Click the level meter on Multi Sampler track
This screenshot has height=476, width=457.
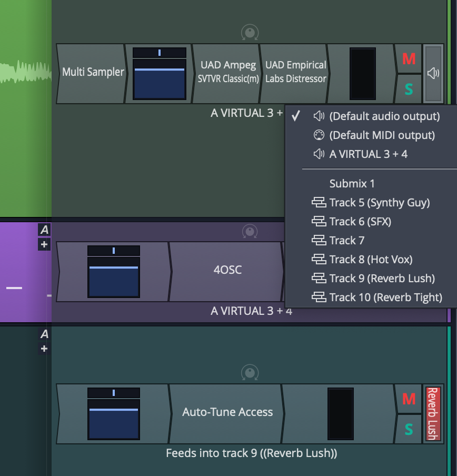point(362,74)
